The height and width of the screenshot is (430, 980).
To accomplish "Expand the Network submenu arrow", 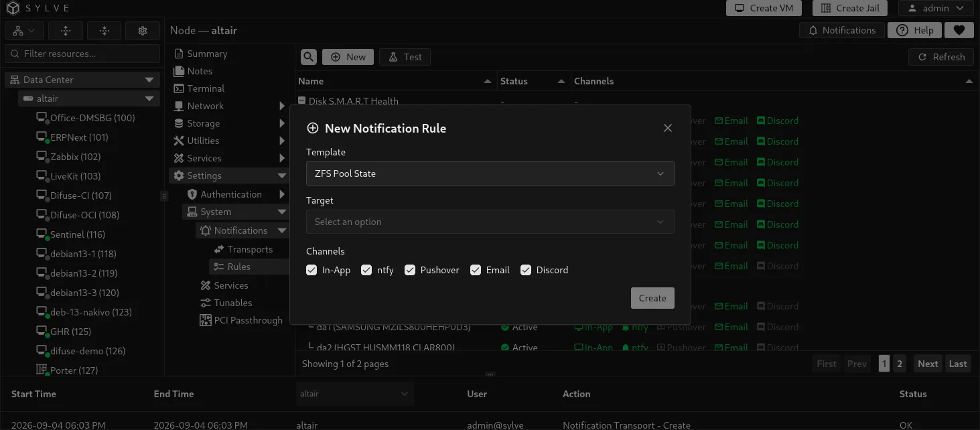I will click(282, 106).
